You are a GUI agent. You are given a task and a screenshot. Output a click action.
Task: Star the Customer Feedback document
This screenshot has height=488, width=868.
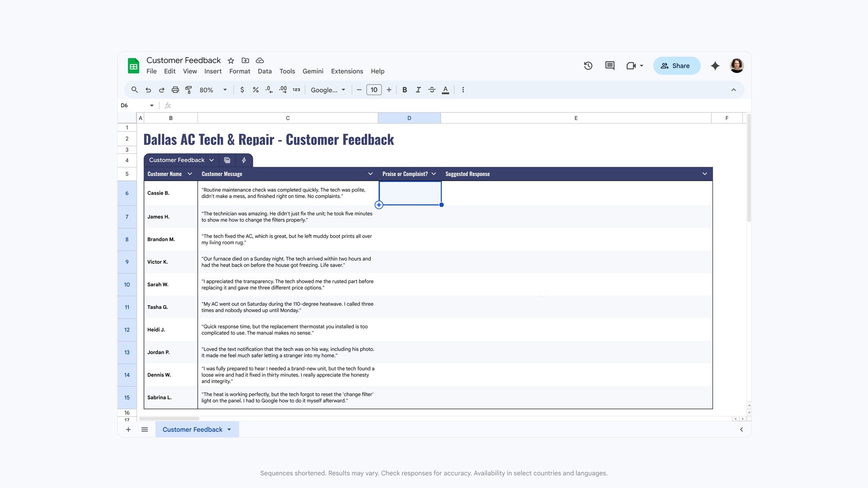[231, 61]
